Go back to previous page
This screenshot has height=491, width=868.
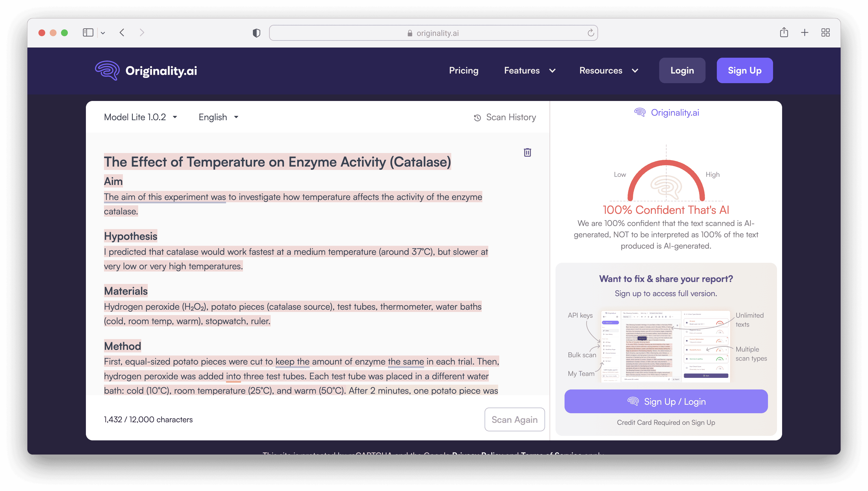(122, 33)
